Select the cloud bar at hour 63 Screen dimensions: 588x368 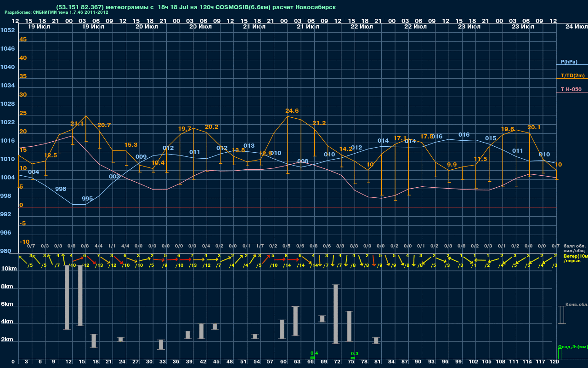296,321
